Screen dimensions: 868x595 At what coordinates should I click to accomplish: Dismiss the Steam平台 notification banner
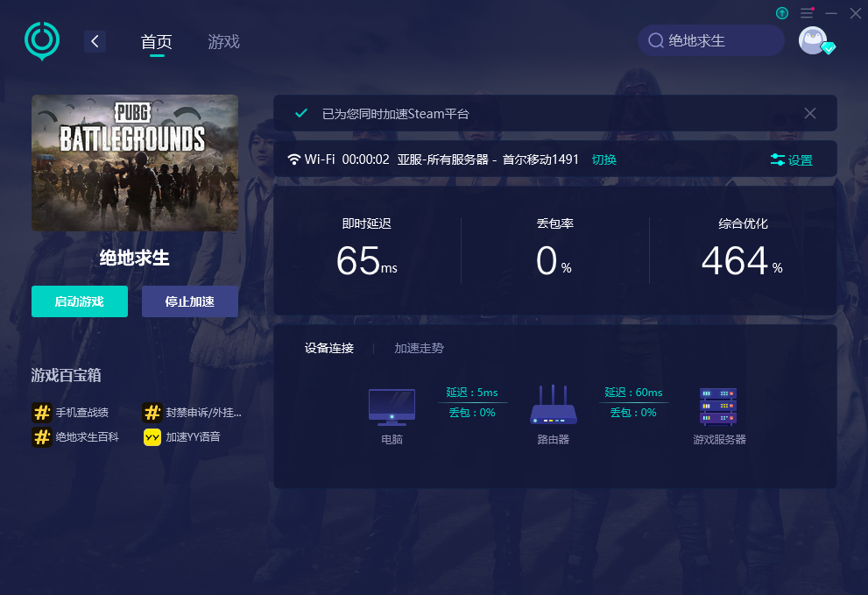point(810,114)
